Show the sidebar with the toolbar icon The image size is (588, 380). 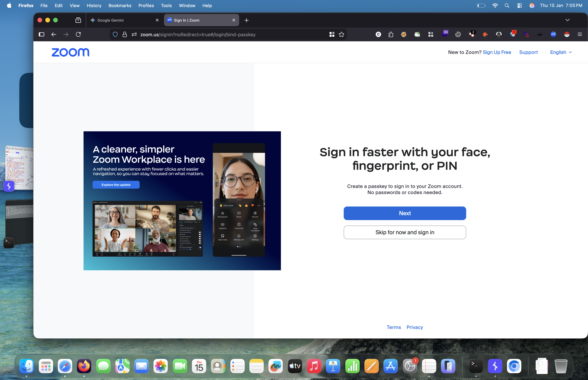(42, 34)
